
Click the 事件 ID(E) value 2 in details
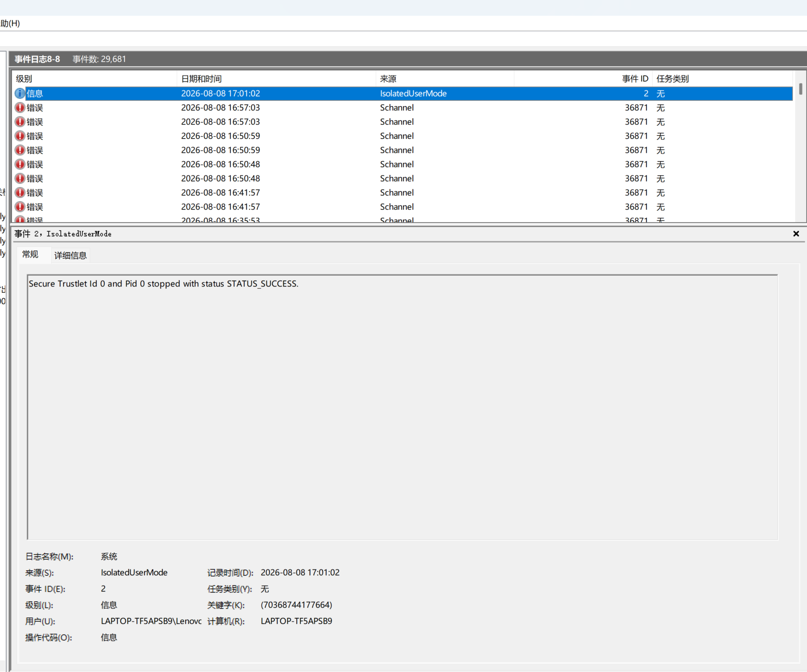pos(103,589)
